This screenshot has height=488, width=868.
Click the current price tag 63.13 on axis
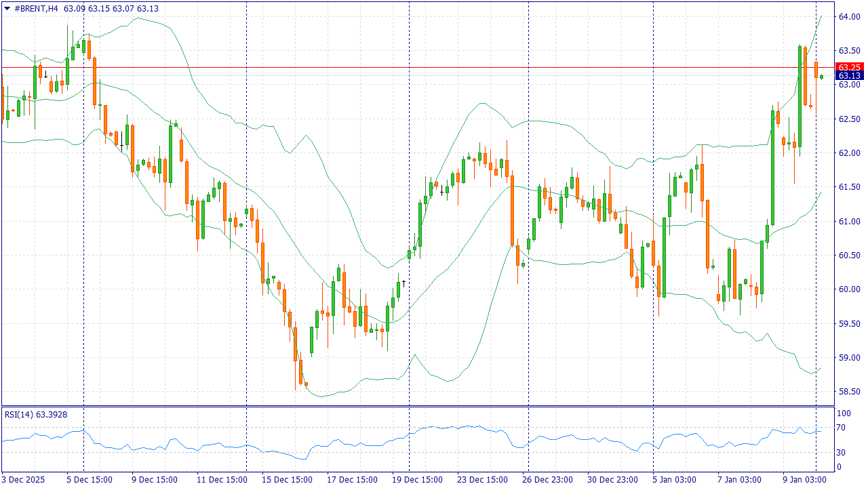tap(850, 76)
